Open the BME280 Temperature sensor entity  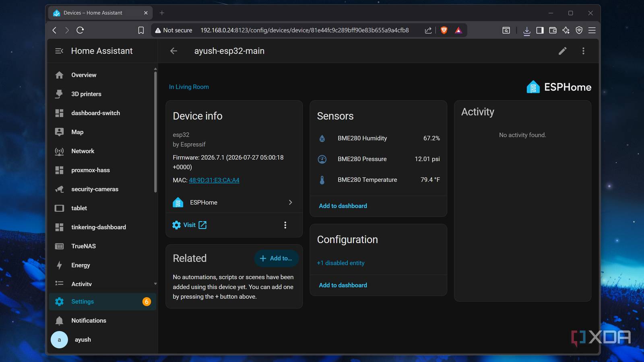pyautogui.click(x=378, y=180)
